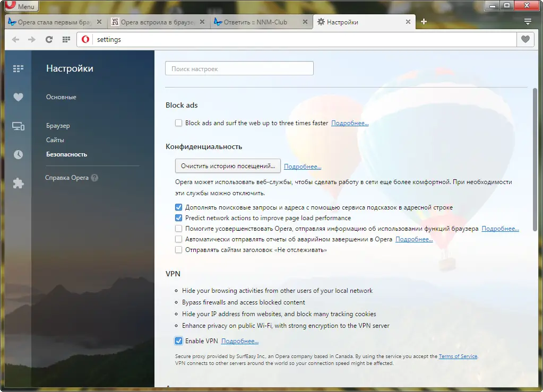This screenshot has width=543, height=392.
Task: Open 'Подробнее...' link next to clear history button
Action: (303, 167)
